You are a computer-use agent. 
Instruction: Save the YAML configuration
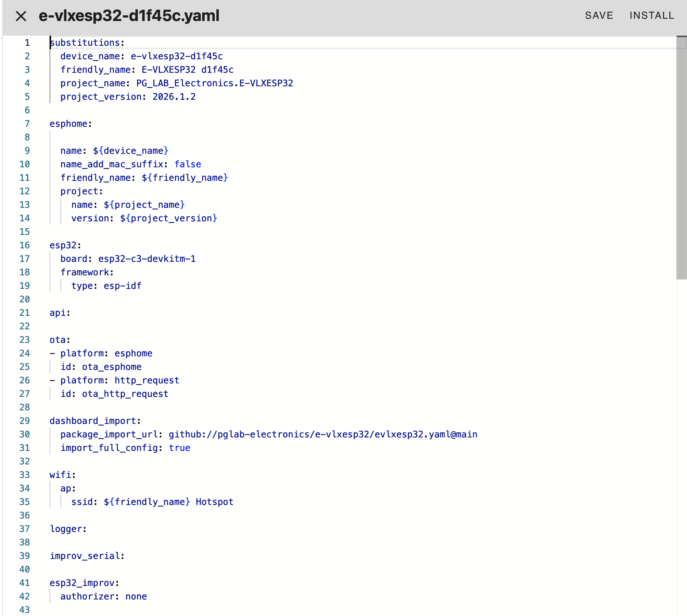tap(599, 15)
